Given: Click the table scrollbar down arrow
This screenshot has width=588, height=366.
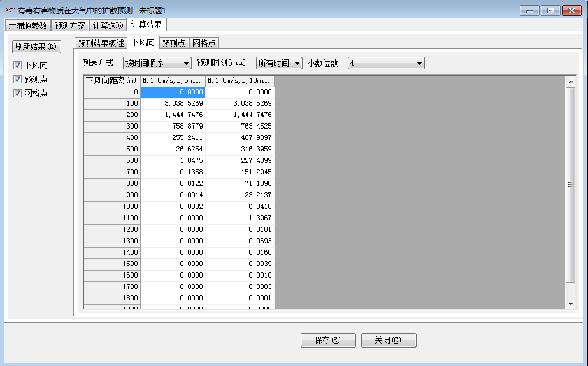Looking at the screenshot, I should (x=570, y=304).
